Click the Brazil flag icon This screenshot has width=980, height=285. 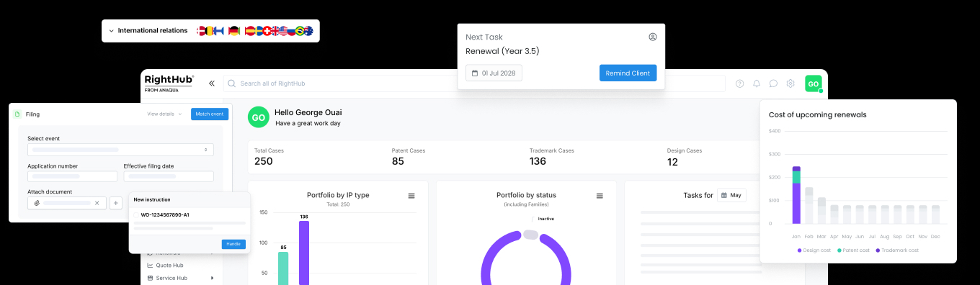point(300,31)
